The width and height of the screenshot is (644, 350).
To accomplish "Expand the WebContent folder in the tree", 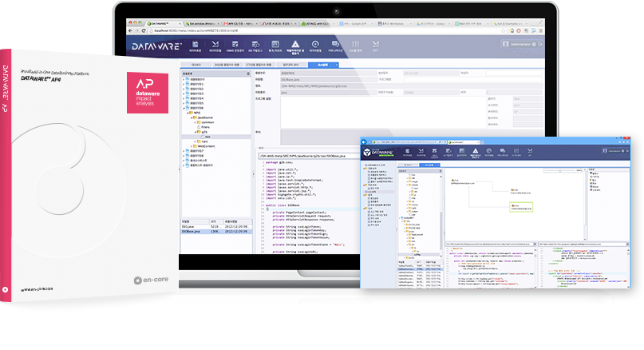I will point(192,146).
